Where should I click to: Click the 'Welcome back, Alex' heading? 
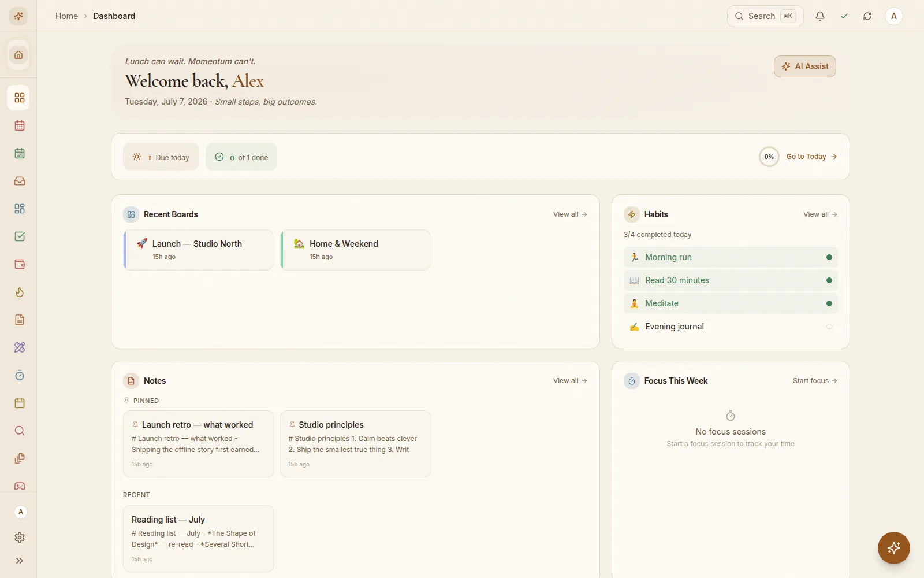coord(195,81)
